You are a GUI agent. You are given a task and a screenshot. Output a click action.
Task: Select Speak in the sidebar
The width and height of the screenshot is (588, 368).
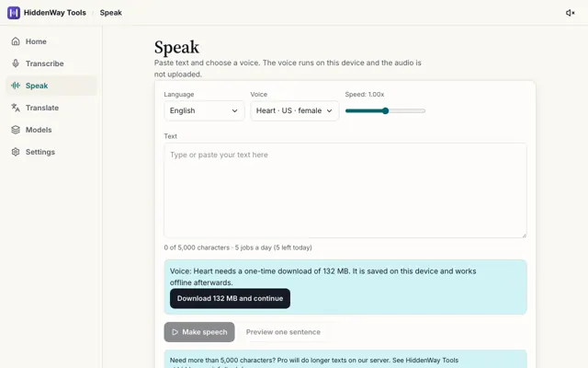(x=51, y=86)
